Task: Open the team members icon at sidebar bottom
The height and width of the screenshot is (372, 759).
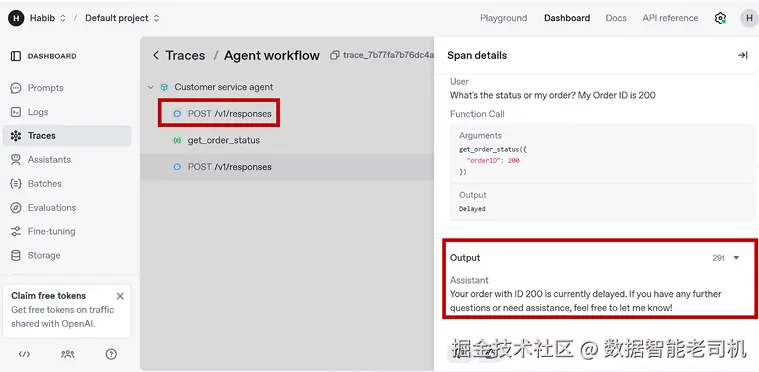Action: 68,354
